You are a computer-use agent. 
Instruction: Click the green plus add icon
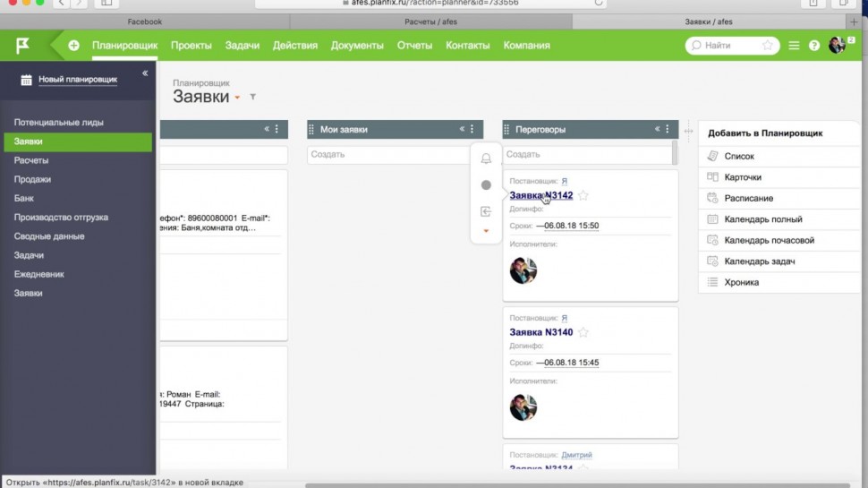pyautogui.click(x=73, y=46)
